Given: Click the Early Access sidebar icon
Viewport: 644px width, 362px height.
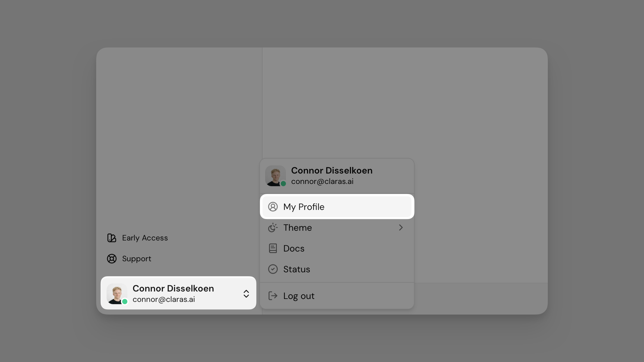Looking at the screenshot, I should [x=112, y=238].
